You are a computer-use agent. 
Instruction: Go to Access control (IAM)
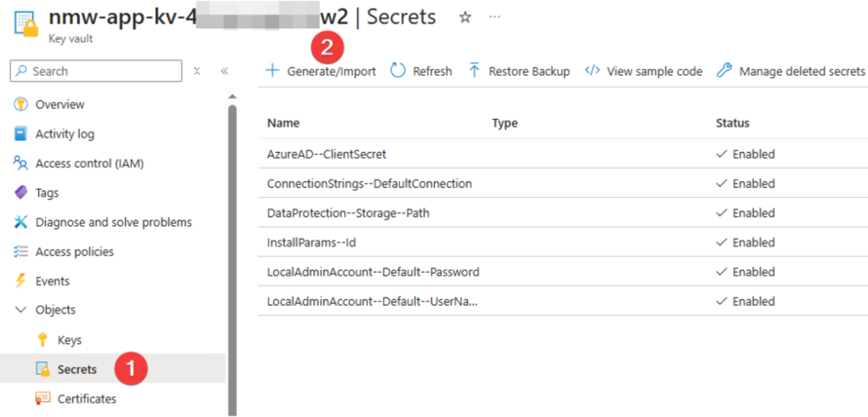90,163
